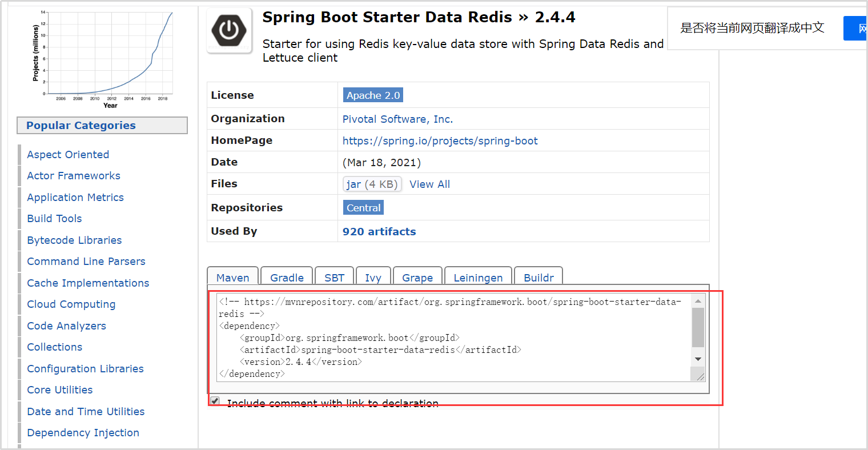Open the Command Line Parsers category
The width and height of the screenshot is (868, 450).
86,261
